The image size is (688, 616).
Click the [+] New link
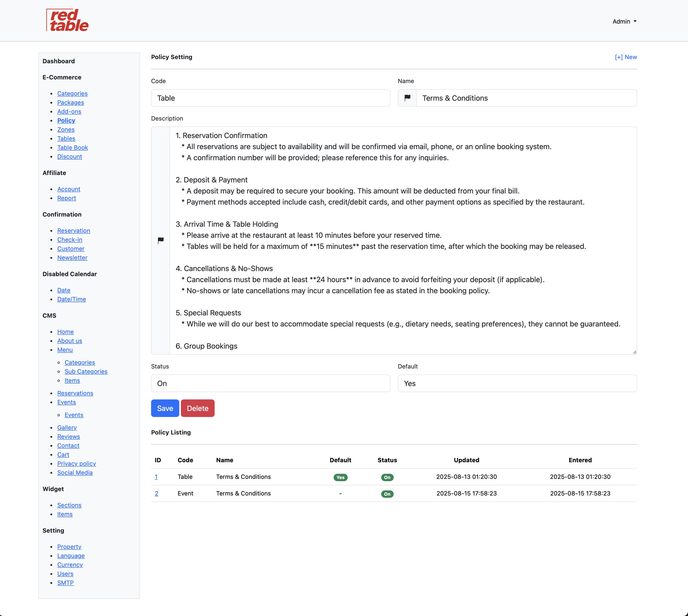point(625,57)
